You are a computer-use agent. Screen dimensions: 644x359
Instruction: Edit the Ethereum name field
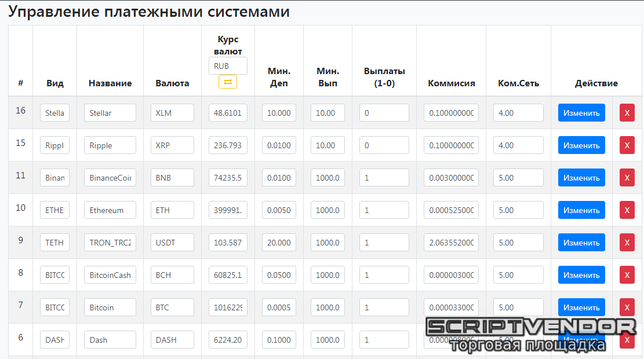[110, 210]
